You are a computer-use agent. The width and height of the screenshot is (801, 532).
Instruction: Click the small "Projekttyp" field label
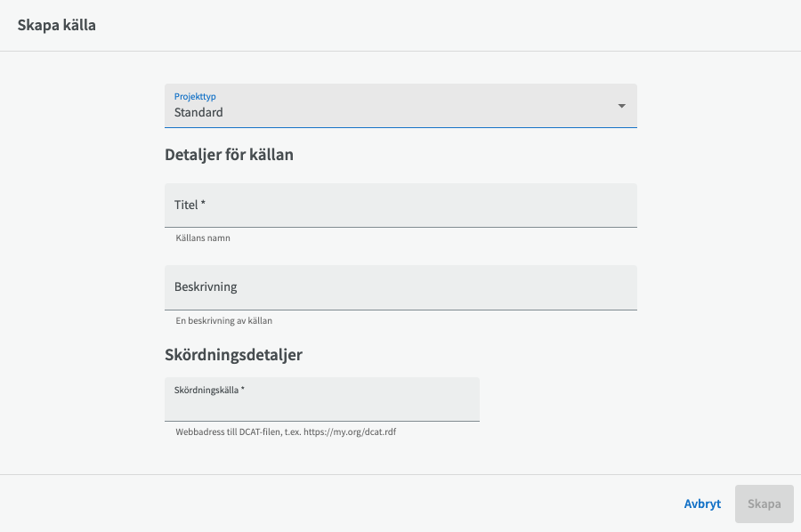195,96
